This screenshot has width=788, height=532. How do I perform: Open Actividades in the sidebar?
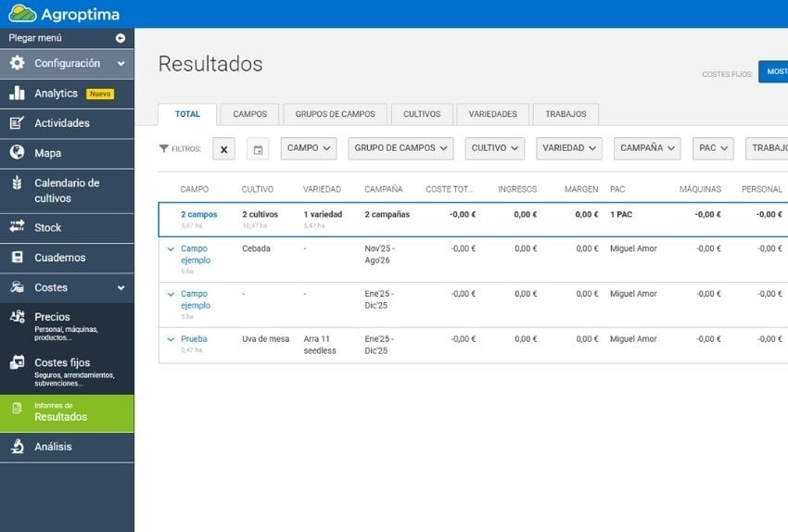67,123
